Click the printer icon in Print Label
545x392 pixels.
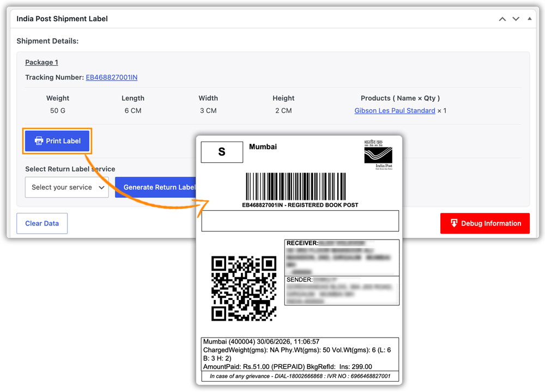tap(39, 140)
